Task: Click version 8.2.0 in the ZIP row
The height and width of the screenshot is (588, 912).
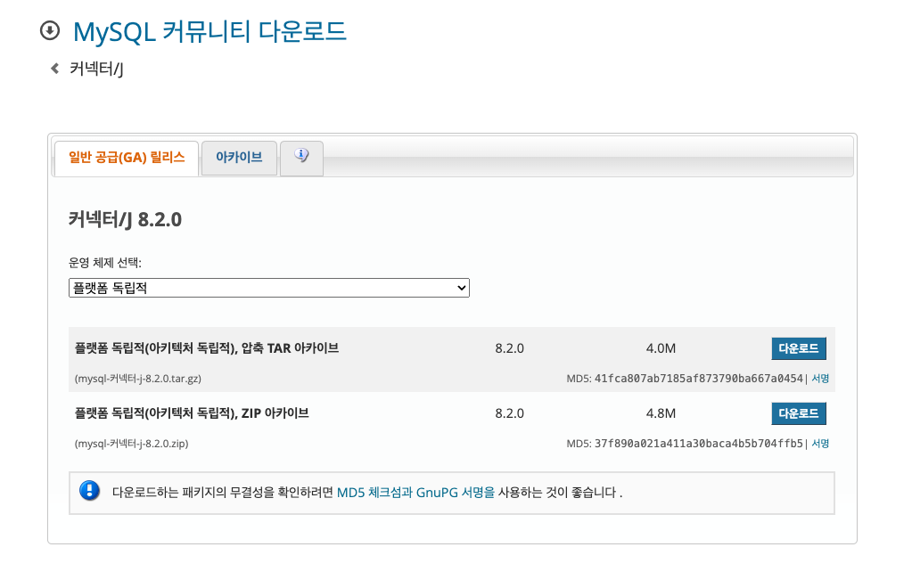Action: pos(510,413)
